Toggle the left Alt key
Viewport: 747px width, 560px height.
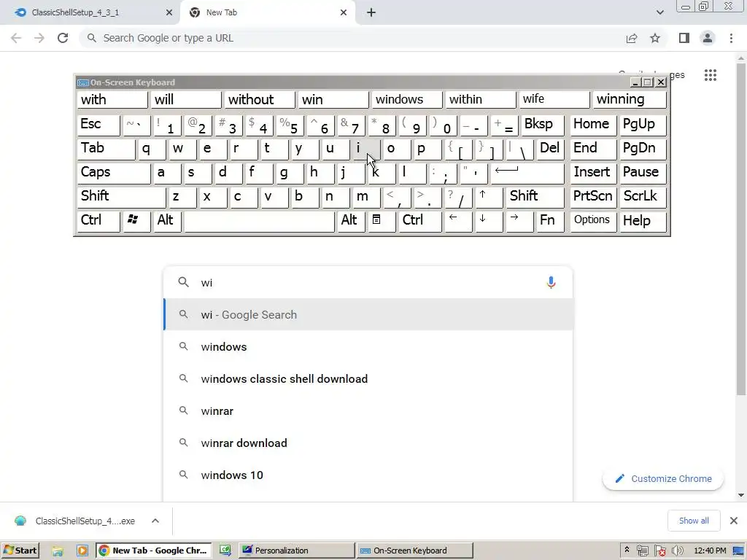167,220
